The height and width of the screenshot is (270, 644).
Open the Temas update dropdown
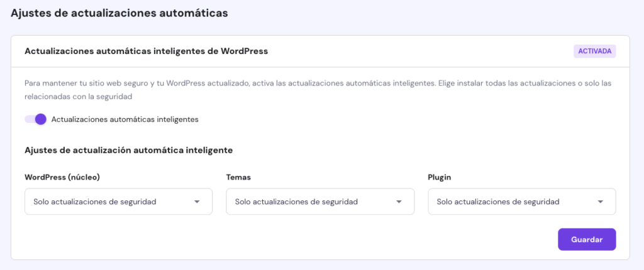click(319, 202)
